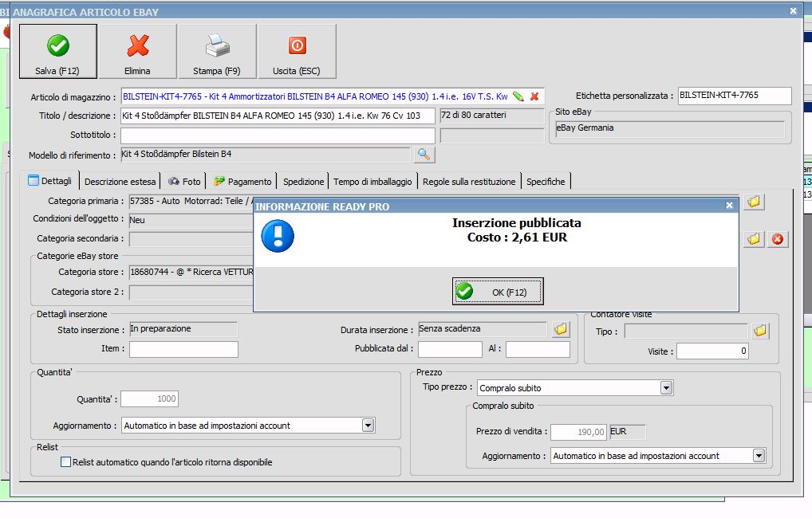Open folder icon for Categoria primaria
The height and width of the screenshot is (518, 812).
(x=754, y=202)
